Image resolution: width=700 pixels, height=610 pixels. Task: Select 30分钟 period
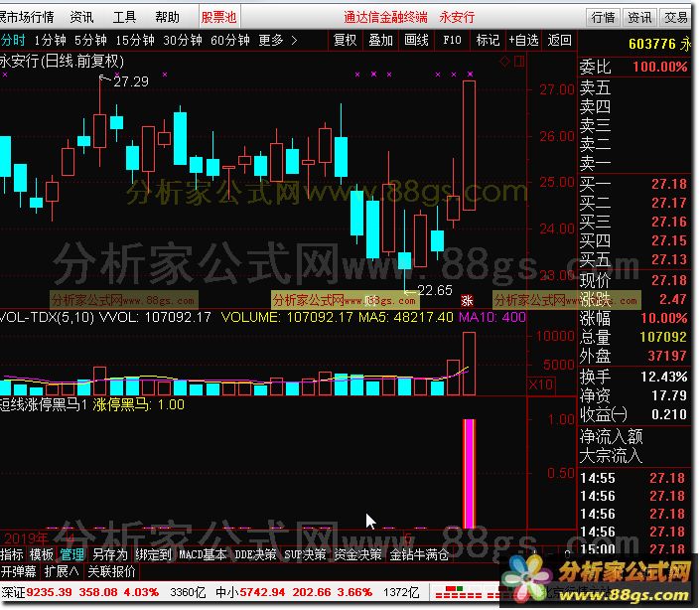(182, 40)
